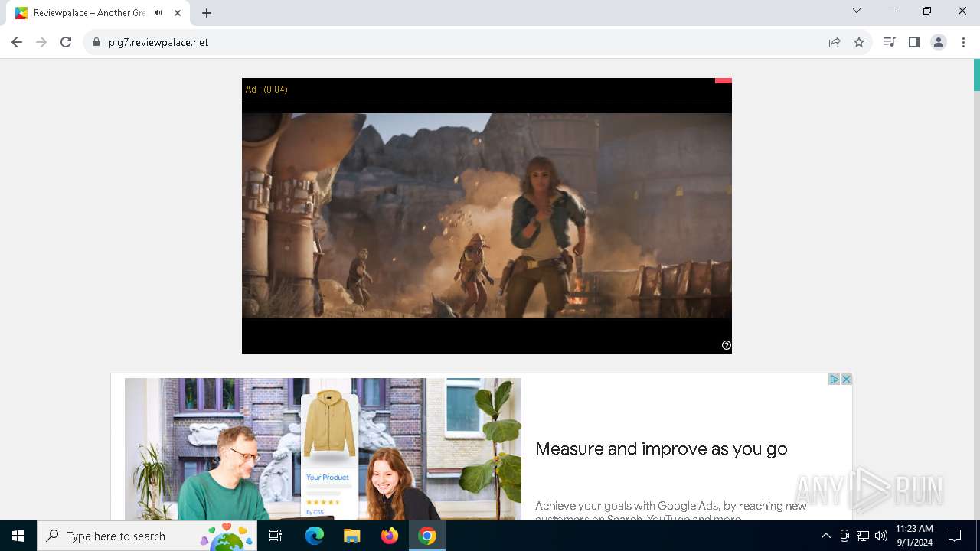980x551 pixels.
Task: Open Task View on taskbar
Action: (x=276, y=536)
